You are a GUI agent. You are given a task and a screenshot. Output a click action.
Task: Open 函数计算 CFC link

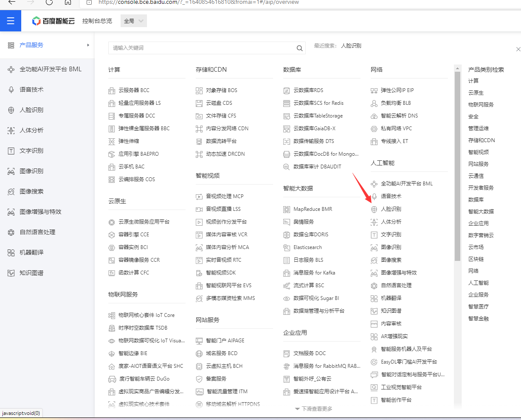click(x=134, y=273)
